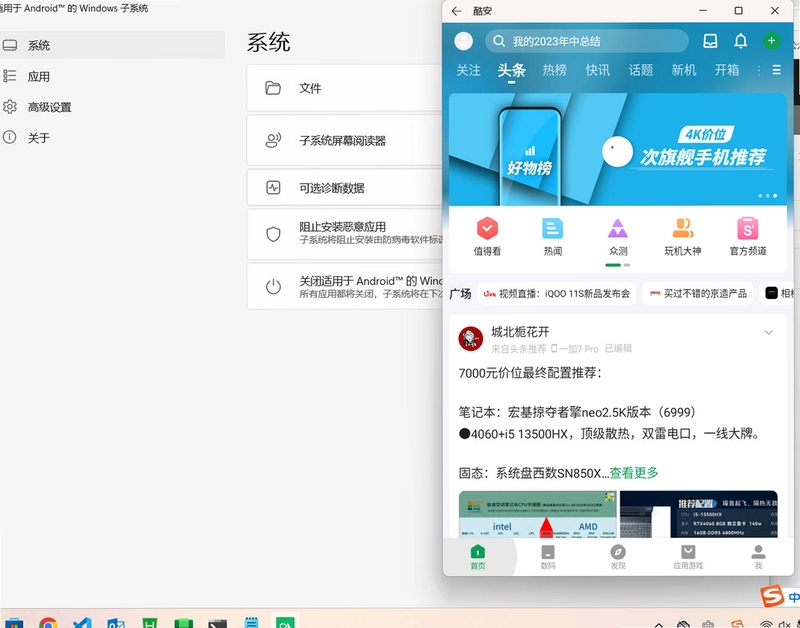Open the 热闻 blue document icon
The image size is (800, 628).
(x=553, y=229)
